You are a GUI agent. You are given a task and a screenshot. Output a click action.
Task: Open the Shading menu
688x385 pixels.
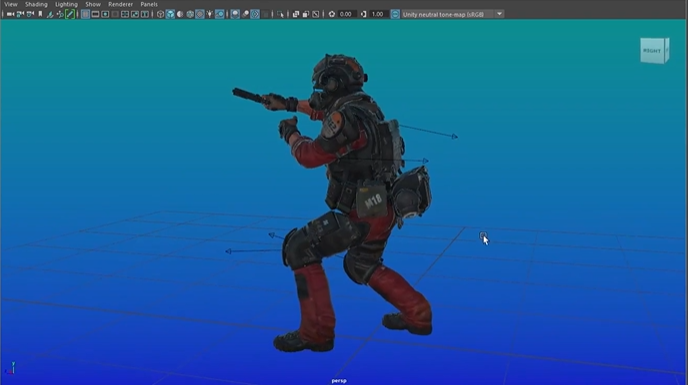pyautogui.click(x=36, y=4)
